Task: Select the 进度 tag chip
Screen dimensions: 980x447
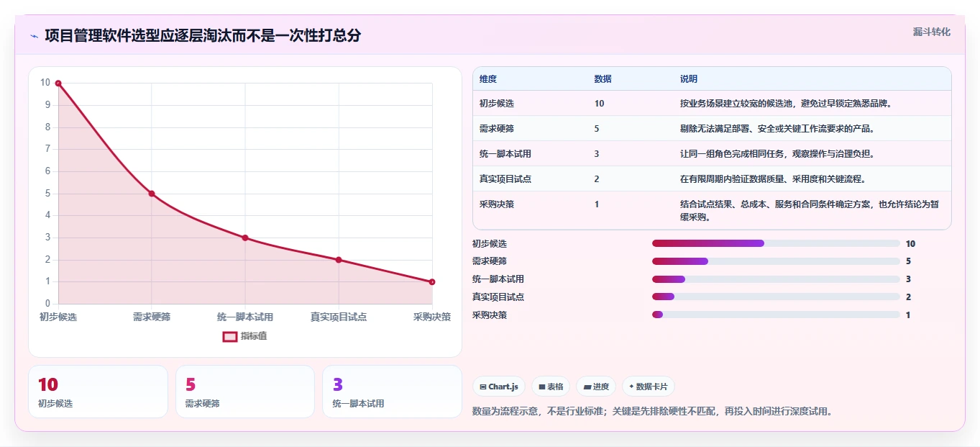Action: 596,387
